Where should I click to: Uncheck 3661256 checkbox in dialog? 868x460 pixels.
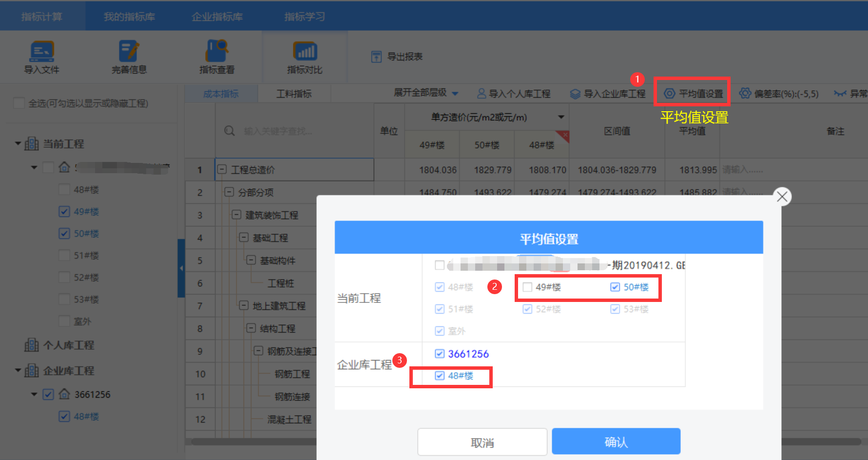click(440, 354)
